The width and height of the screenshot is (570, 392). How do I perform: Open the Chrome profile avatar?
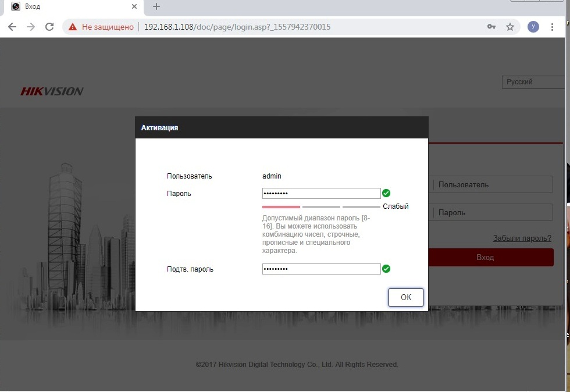(x=533, y=27)
